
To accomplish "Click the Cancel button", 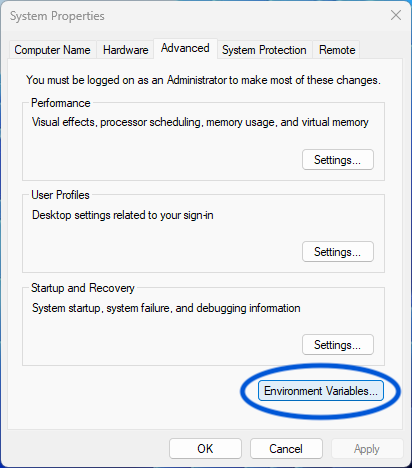I will point(286,449).
